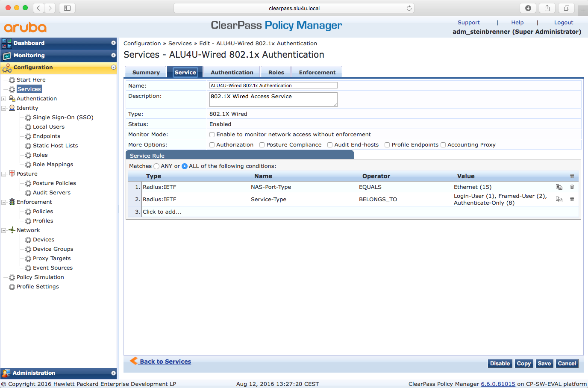Click Safari share icon
Screen dimensions: 588x388
[x=547, y=8]
